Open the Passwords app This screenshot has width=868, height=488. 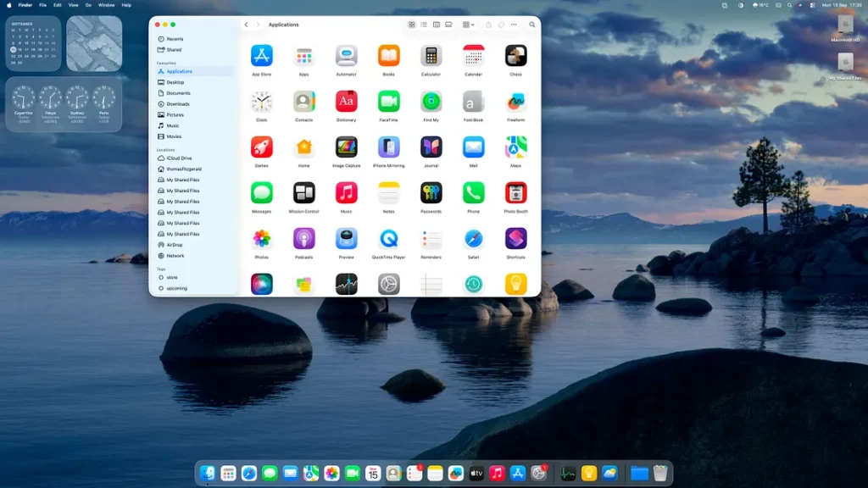pos(431,193)
